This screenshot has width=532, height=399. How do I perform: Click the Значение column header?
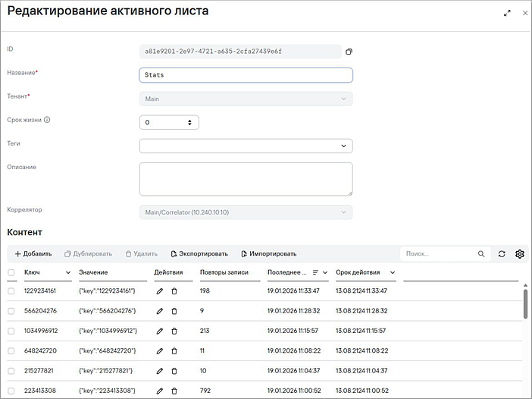93,272
